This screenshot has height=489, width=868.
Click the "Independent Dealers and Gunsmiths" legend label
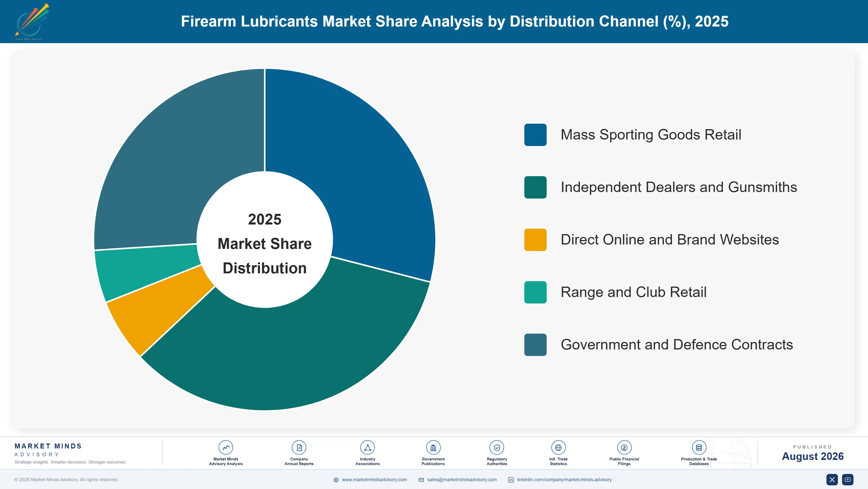point(679,187)
